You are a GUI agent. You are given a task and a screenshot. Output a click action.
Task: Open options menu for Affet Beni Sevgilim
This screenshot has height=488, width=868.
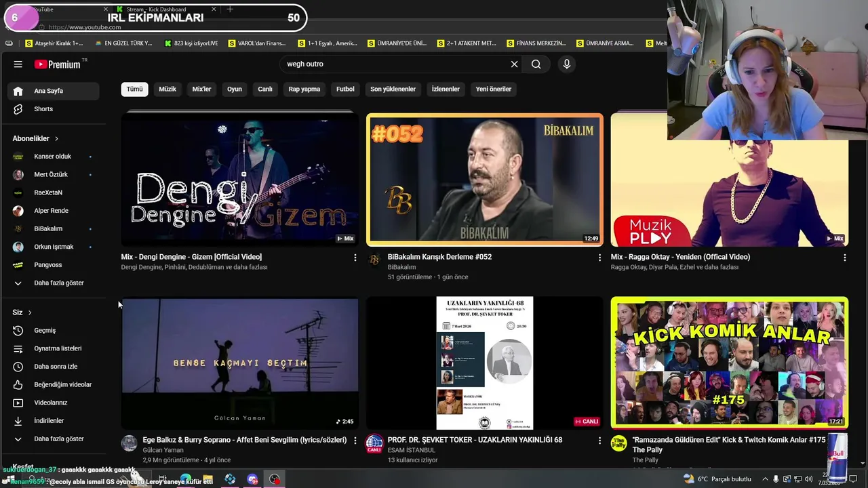(355, 441)
